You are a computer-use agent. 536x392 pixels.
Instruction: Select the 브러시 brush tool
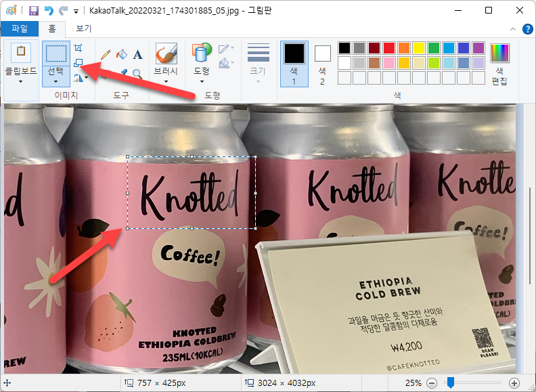point(166,53)
